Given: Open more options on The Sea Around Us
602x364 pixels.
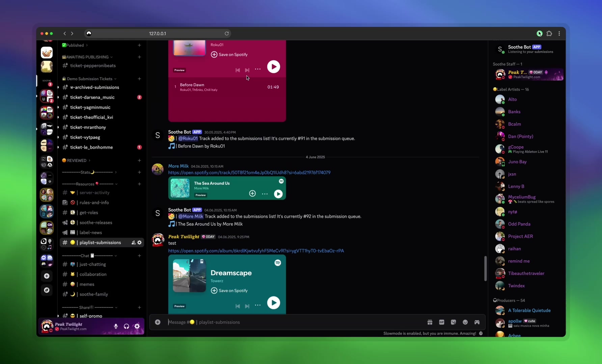Looking at the screenshot, I should tap(265, 194).
